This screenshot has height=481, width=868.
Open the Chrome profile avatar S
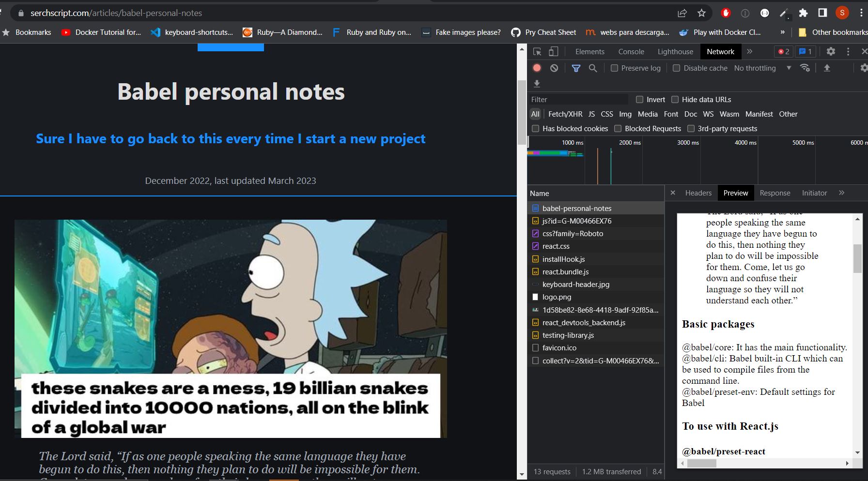(x=842, y=13)
